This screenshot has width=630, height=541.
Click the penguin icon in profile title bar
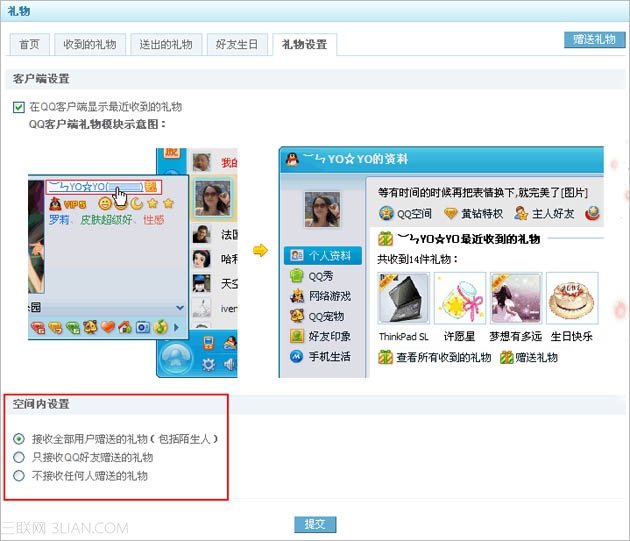(292, 160)
